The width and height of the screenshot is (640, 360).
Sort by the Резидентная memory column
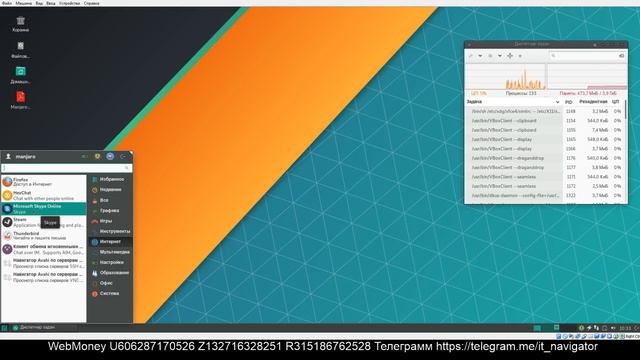[x=593, y=102]
